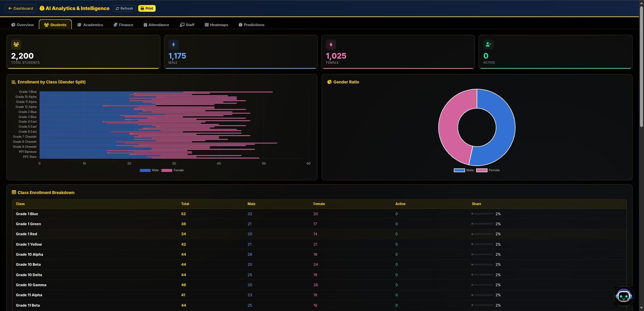Image resolution: width=644 pixels, height=311 pixels.
Task: Toggle Male series in bar chart legend
Action: [x=149, y=170]
